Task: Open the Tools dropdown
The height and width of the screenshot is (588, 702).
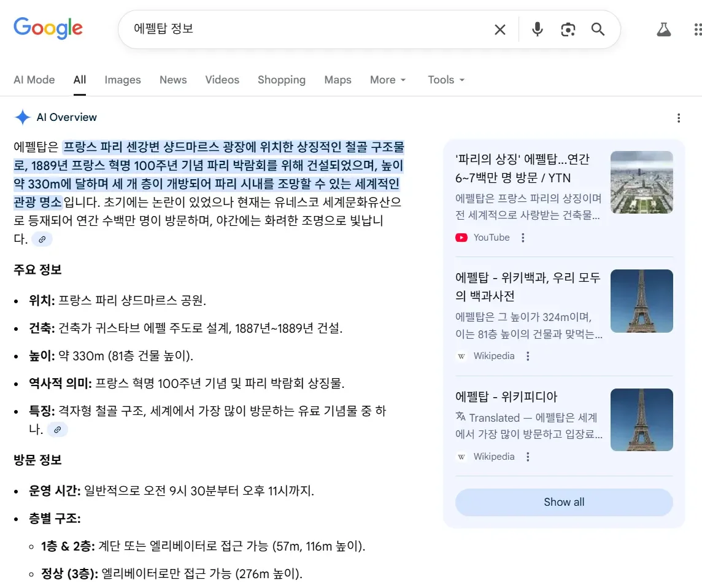Action: (x=445, y=80)
